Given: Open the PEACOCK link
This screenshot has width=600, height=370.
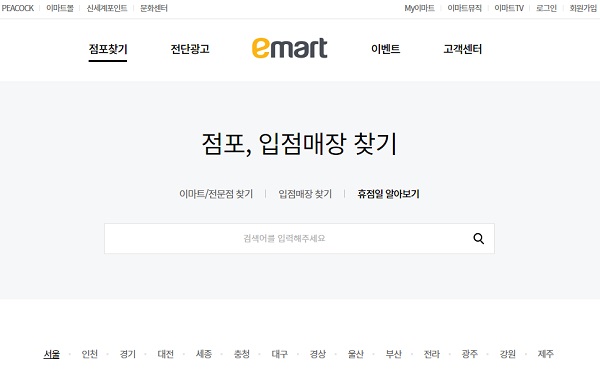Looking at the screenshot, I should (18, 8).
